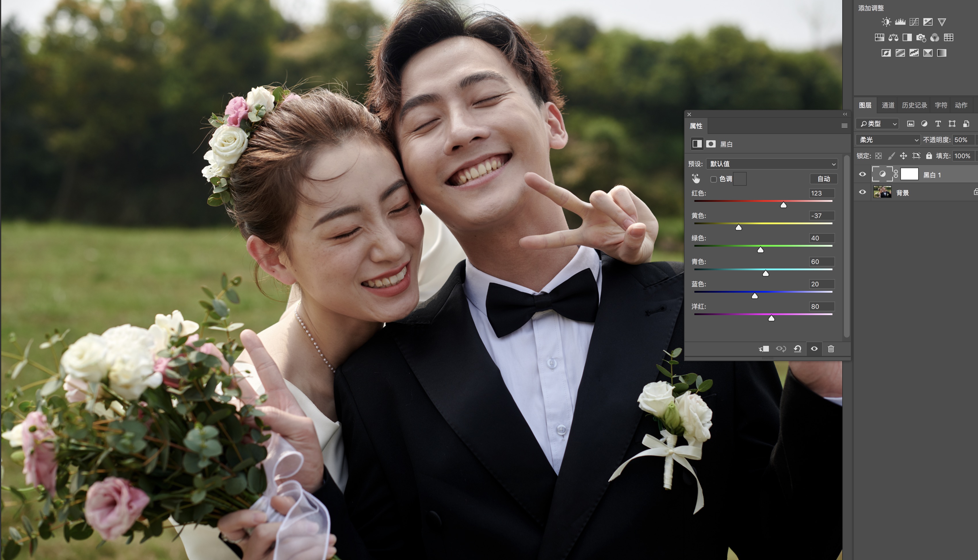Click the 自动 auto button

pyautogui.click(x=823, y=179)
